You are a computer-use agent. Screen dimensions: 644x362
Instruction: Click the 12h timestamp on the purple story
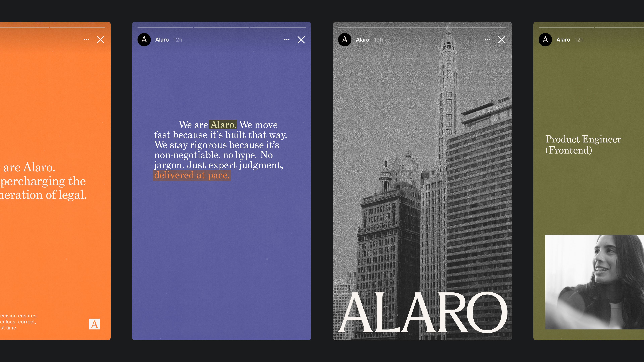[x=178, y=40]
